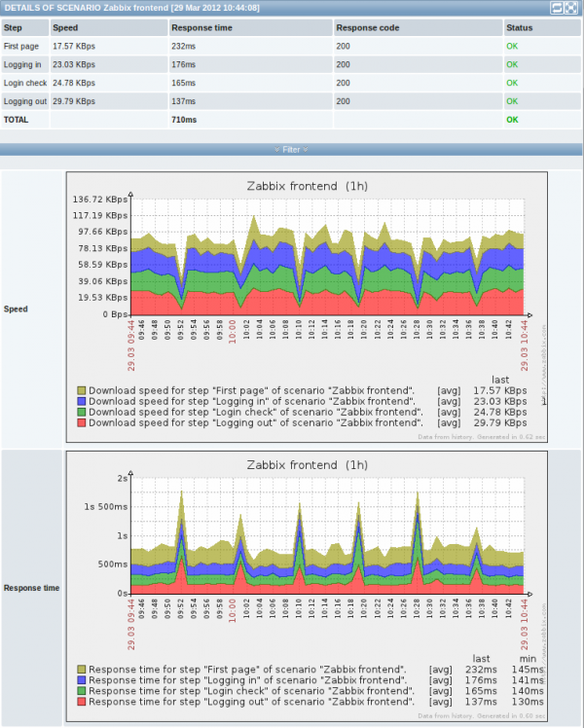Click the blue swatch for Logging in speed
The image size is (584, 728).
click(x=82, y=401)
